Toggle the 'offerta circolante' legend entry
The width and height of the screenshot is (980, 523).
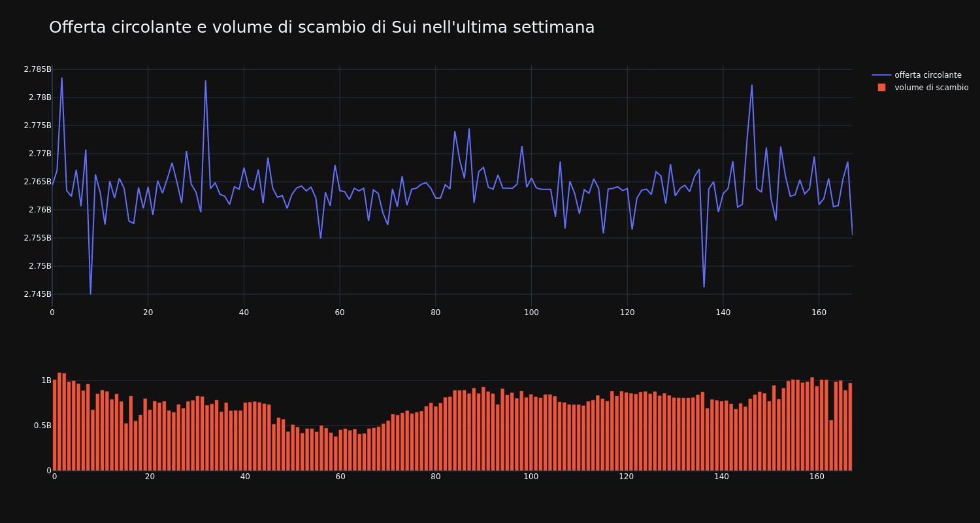(920, 75)
